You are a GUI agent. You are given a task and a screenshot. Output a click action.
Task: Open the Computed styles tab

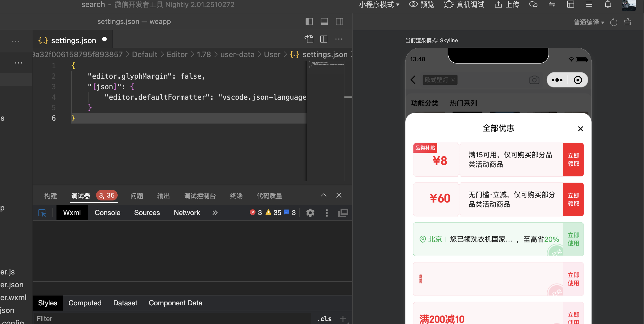pos(85,303)
